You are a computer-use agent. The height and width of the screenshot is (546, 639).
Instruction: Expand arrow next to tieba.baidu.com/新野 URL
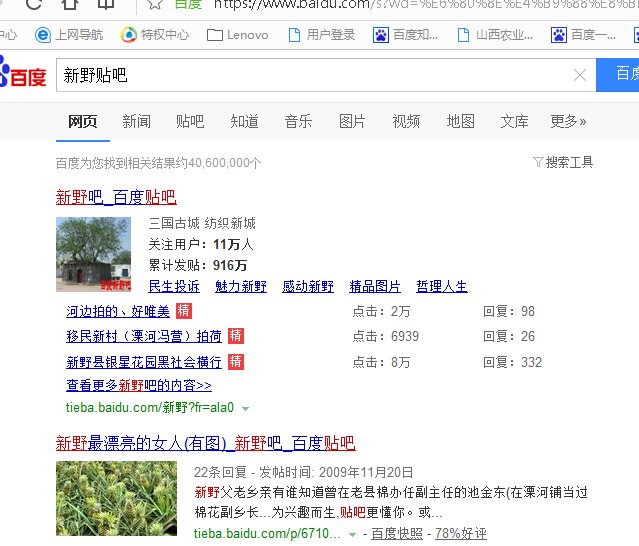[x=245, y=408]
